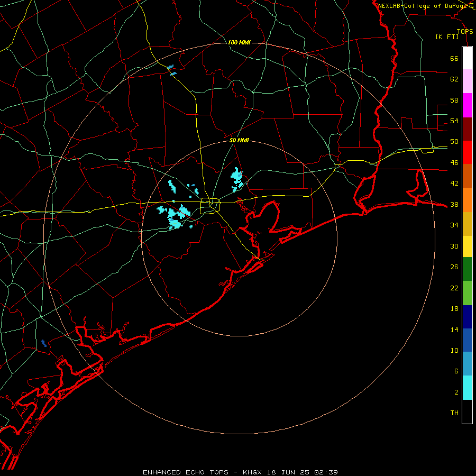Click the legend value "30"
This screenshot has height=476, width=476.
454,246
